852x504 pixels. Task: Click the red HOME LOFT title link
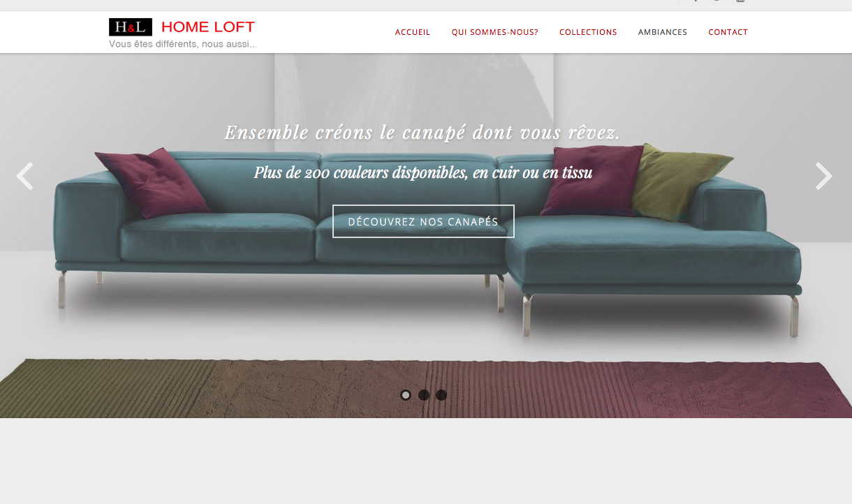(208, 27)
